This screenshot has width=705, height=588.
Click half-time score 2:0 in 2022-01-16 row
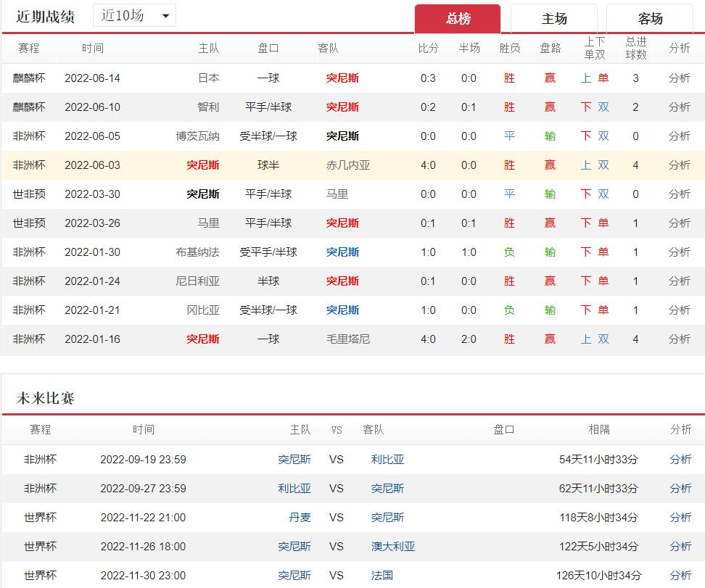[x=469, y=339]
